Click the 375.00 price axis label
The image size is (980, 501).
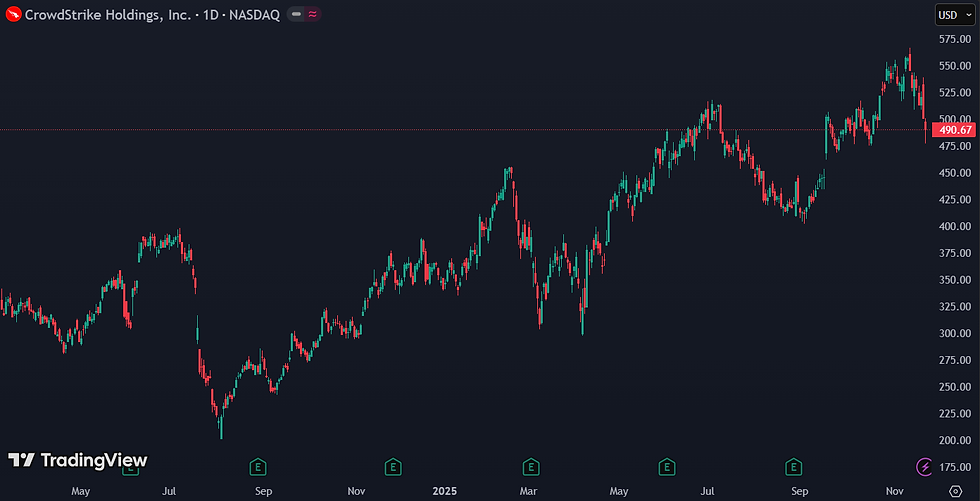pos(956,253)
